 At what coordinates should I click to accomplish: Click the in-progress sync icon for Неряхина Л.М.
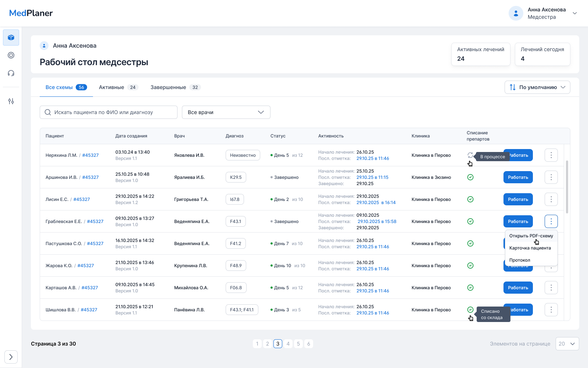coord(470,155)
